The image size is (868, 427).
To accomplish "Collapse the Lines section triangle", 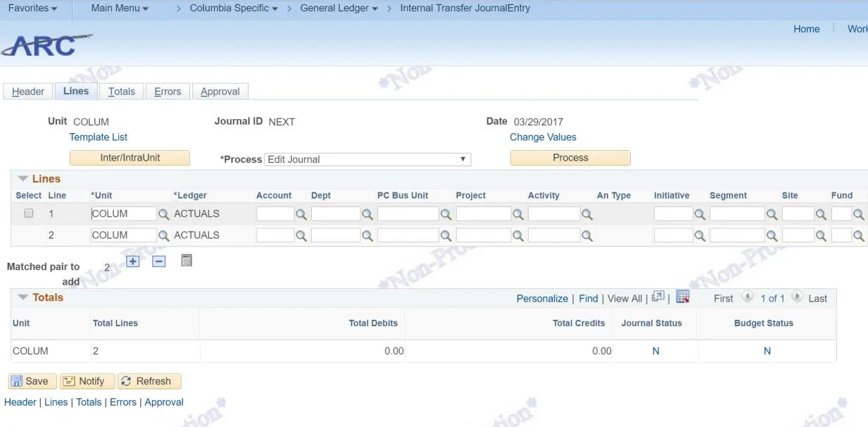I will click(x=23, y=179).
